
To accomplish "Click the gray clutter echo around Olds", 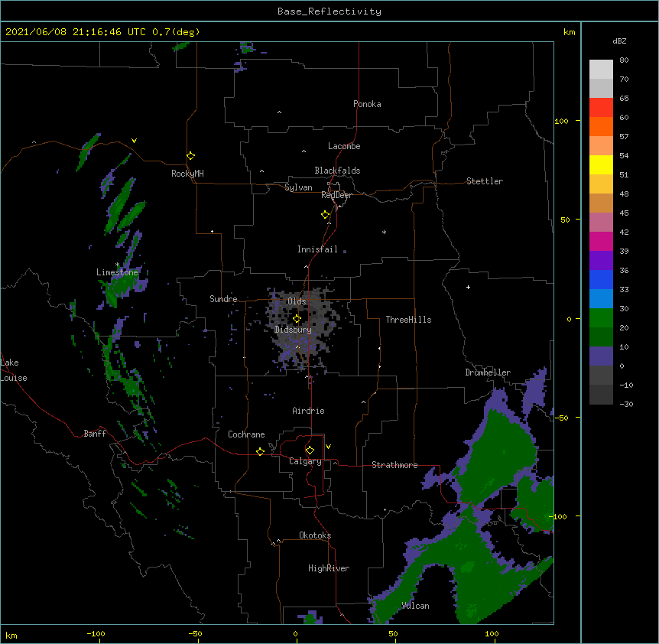I will 303,328.
